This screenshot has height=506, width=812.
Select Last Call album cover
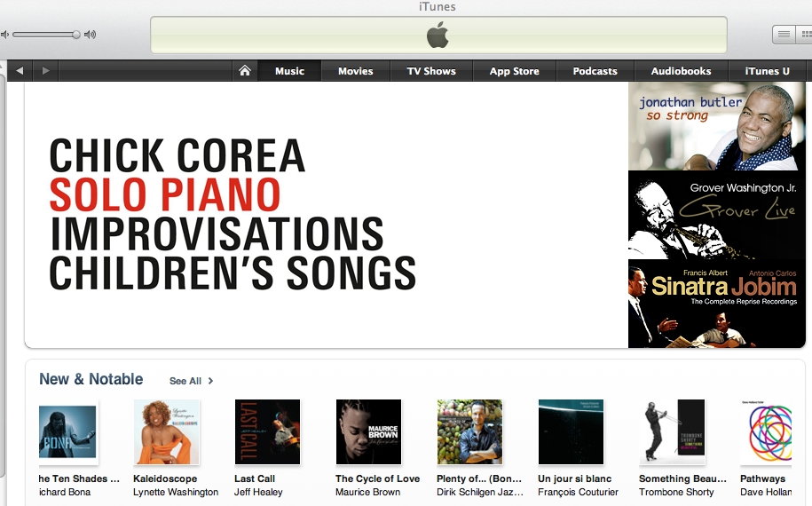(267, 432)
